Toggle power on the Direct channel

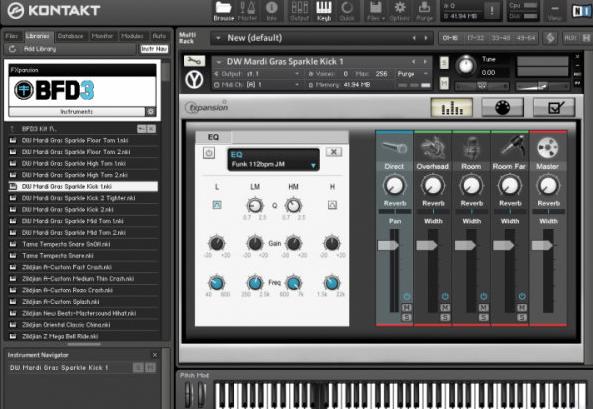(x=407, y=296)
